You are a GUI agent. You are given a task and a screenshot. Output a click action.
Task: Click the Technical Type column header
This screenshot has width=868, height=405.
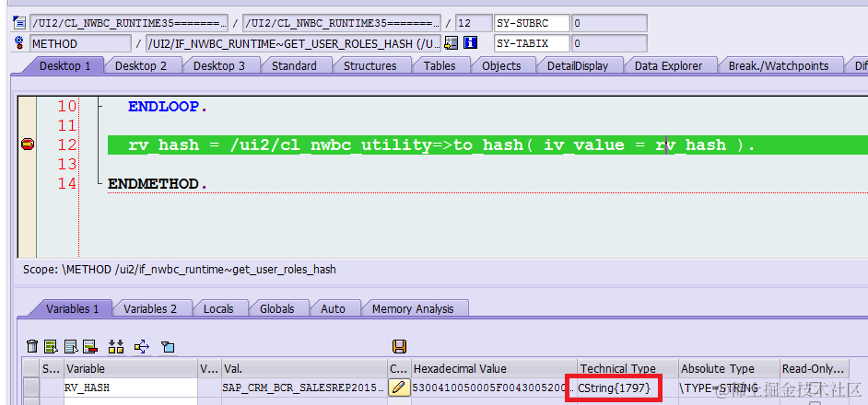(x=628, y=368)
